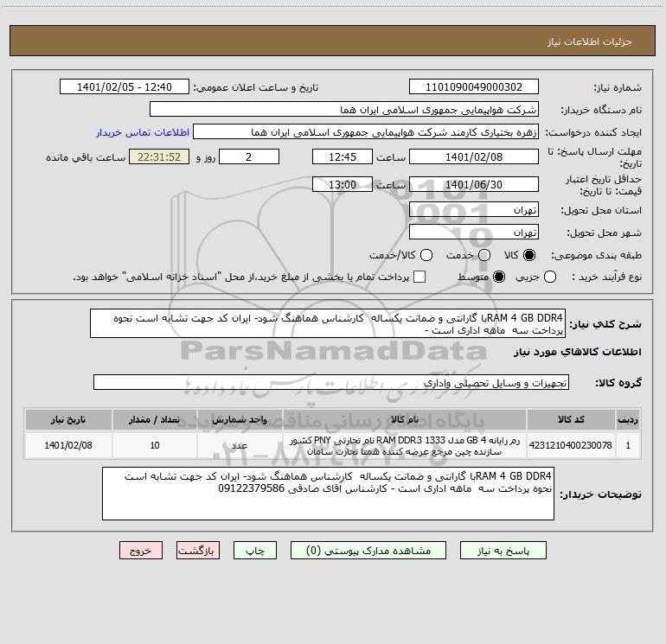This screenshot has width=666, height=644.
Task: Click the استان محل تحویل field
Action: pyautogui.click(x=474, y=210)
